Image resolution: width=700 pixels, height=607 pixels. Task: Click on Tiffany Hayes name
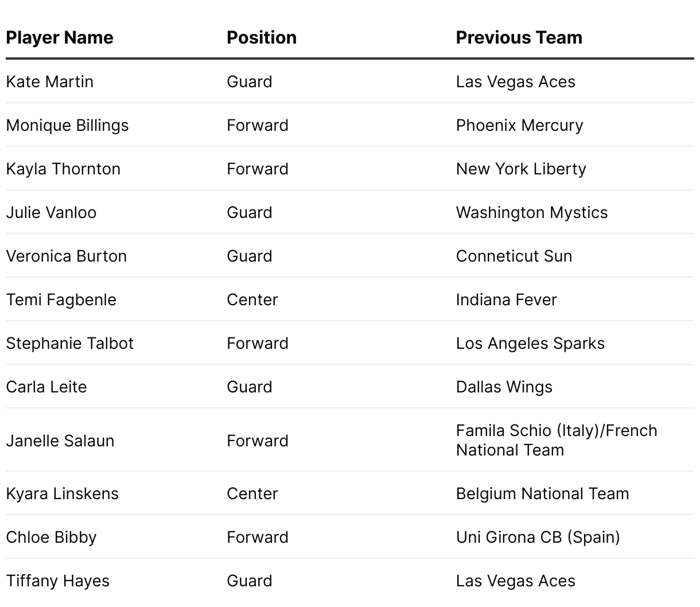57,581
